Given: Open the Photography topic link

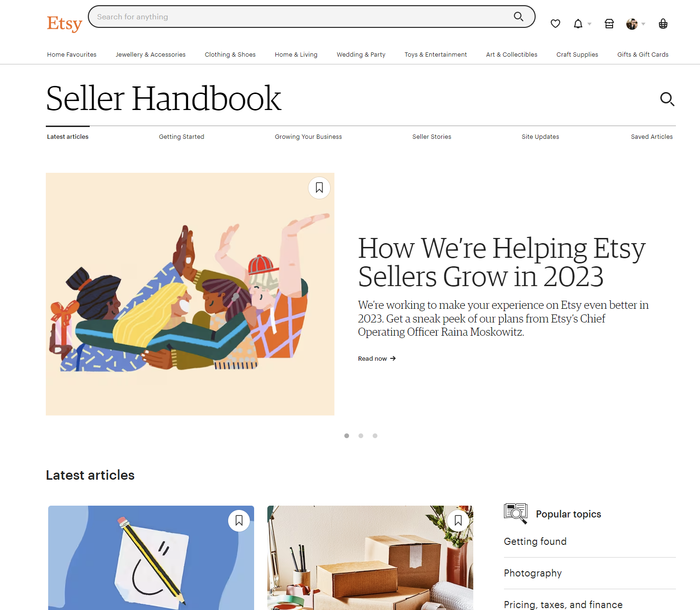Looking at the screenshot, I should [x=533, y=573].
